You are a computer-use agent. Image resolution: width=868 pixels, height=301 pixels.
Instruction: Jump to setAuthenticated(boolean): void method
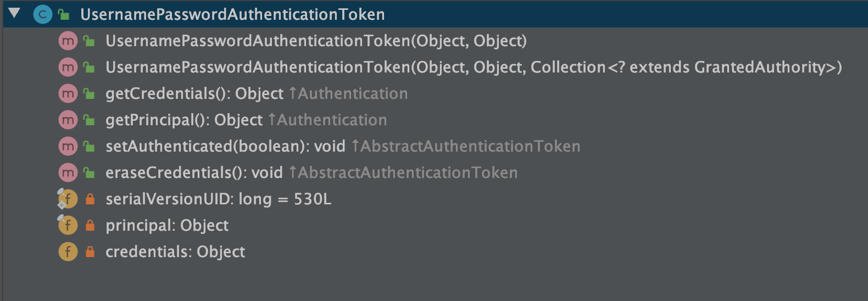[x=225, y=146]
